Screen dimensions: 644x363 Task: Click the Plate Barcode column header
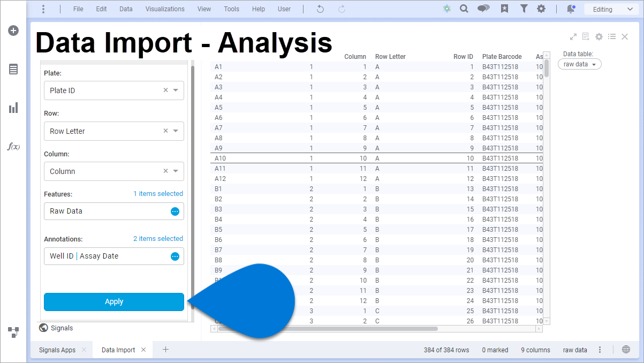point(502,57)
